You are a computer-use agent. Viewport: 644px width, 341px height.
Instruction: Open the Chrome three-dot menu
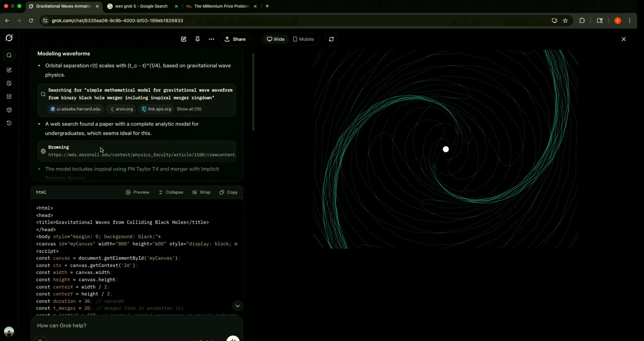pyautogui.click(x=630, y=21)
